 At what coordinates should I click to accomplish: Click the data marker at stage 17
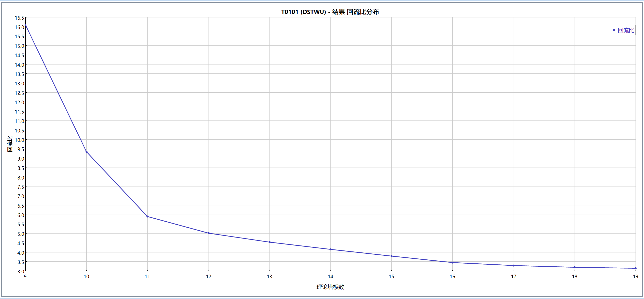514,266
